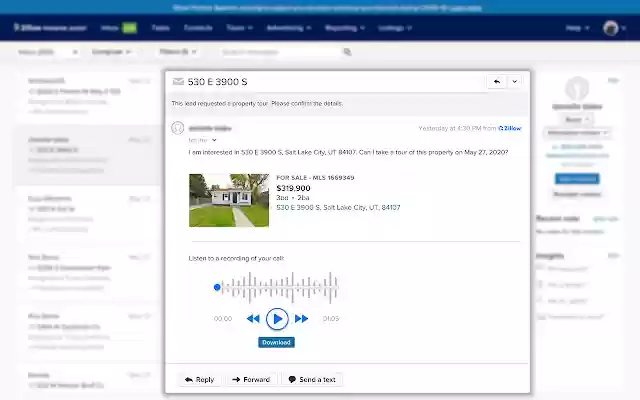Open the Zillow source link
Screen dimensions: 640x400
[510, 128]
